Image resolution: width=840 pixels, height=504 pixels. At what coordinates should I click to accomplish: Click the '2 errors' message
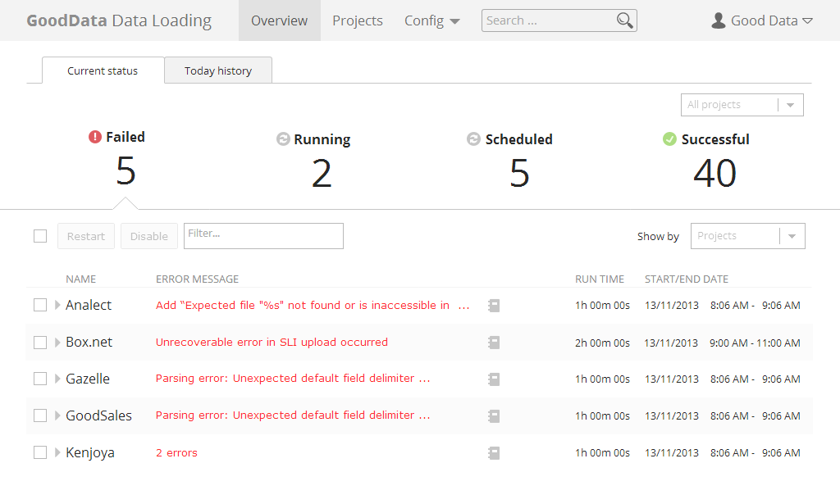coord(176,453)
